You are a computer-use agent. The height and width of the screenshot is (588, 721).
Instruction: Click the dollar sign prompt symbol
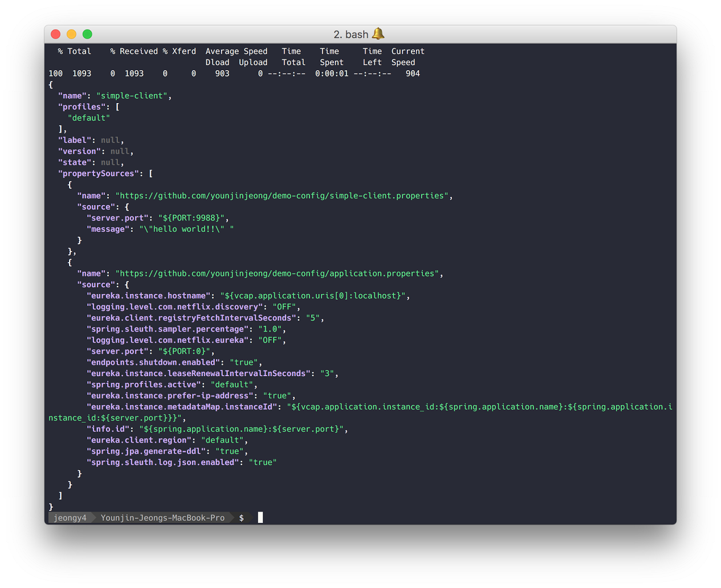pyautogui.click(x=241, y=518)
